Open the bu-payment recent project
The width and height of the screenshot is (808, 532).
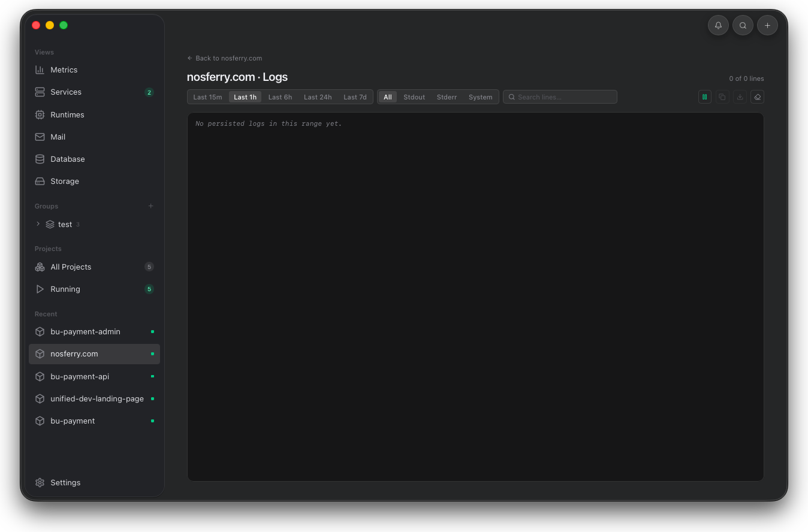coord(94,421)
